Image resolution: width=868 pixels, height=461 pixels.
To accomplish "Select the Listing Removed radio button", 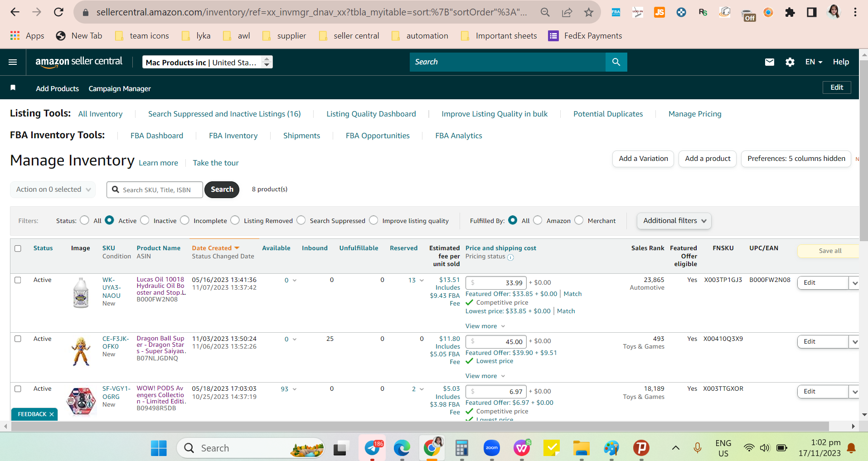I will click(x=235, y=220).
